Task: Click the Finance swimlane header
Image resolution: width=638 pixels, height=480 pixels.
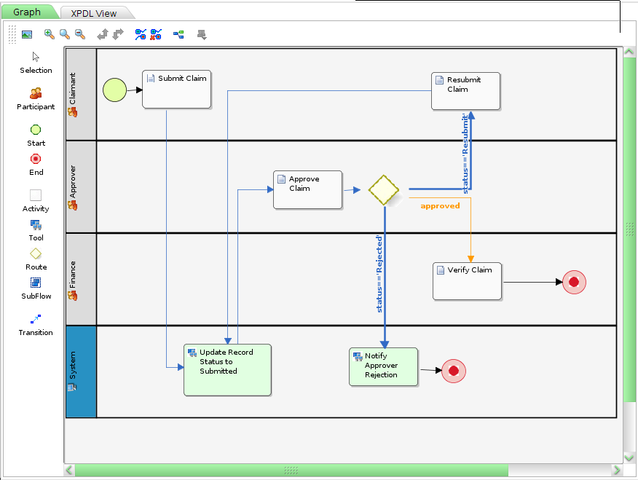Action: coord(81,279)
